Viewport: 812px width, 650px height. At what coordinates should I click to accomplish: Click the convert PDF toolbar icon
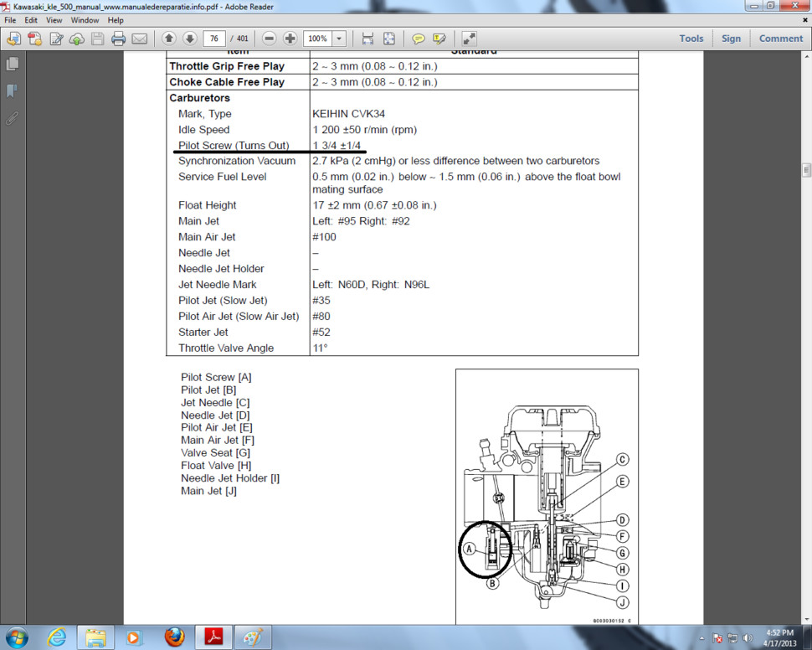point(34,39)
